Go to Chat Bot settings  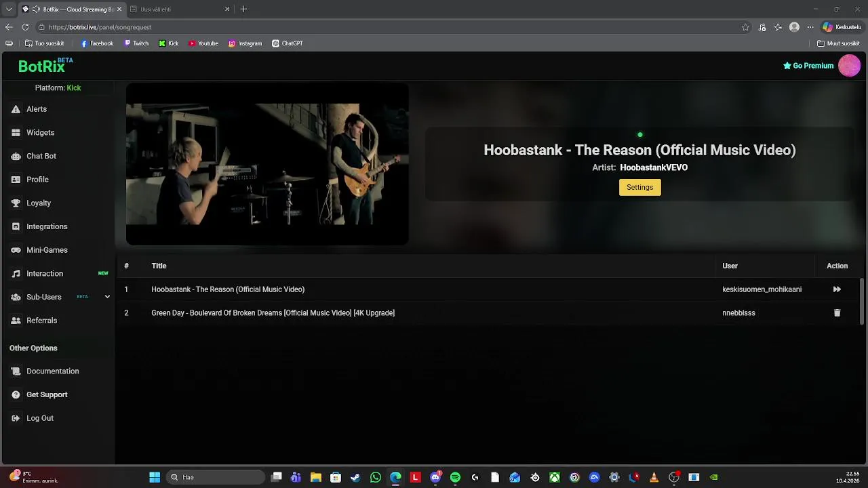(33, 156)
